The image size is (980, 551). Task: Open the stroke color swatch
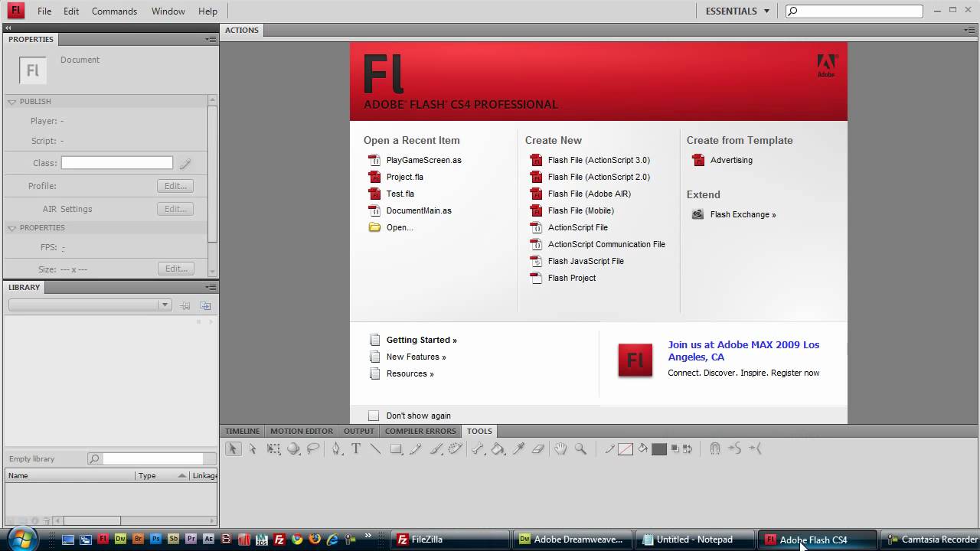626,449
